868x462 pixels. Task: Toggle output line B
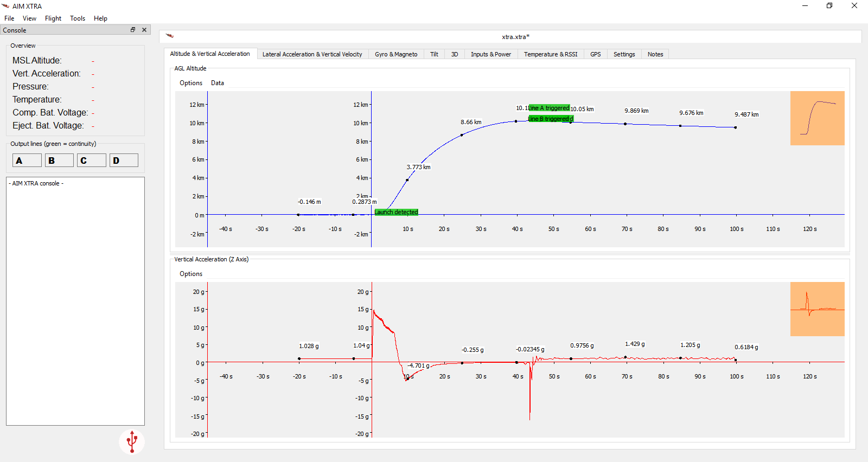tap(59, 161)
